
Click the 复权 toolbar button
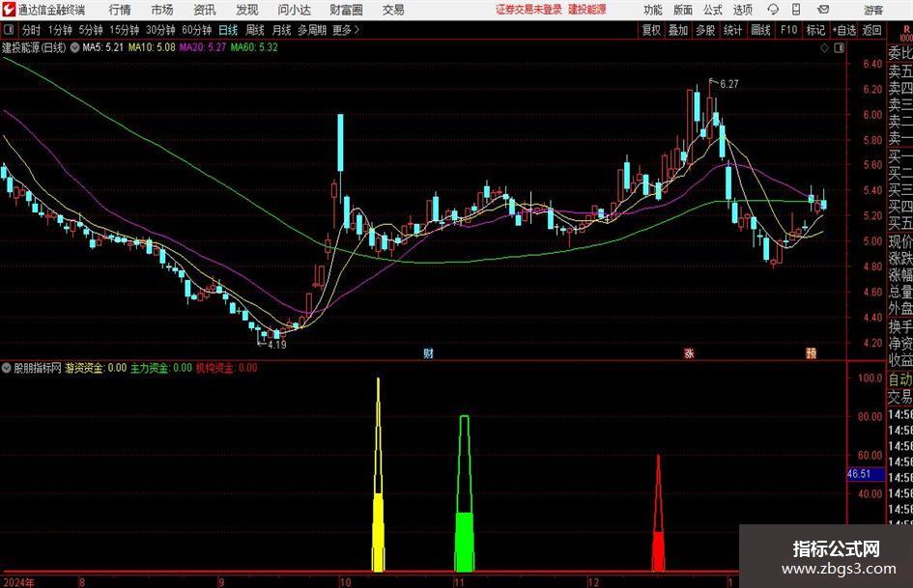(x=651, y=30)
